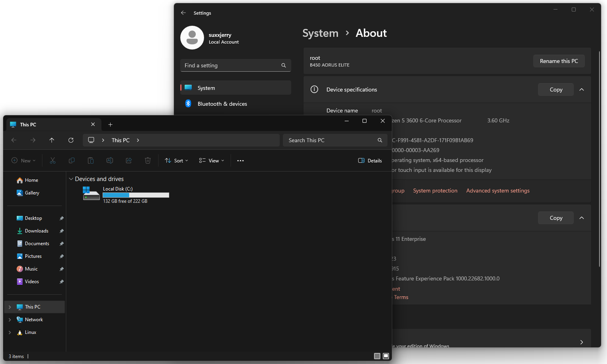607x364 pixels.
Task: Click the System breadcrumb in Settings
Action: [x=321, y=33]
